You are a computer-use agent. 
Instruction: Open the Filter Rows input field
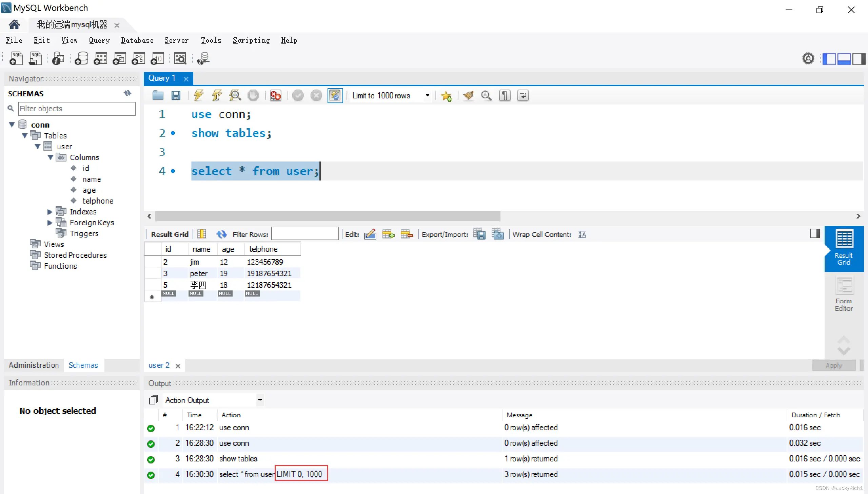pyautogui.click(x=304, y=234)
